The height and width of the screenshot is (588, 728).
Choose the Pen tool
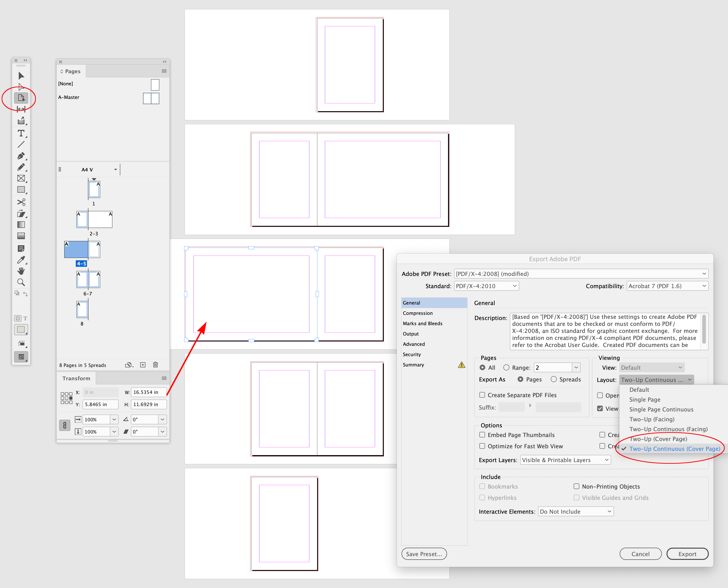tap(21, 156)
